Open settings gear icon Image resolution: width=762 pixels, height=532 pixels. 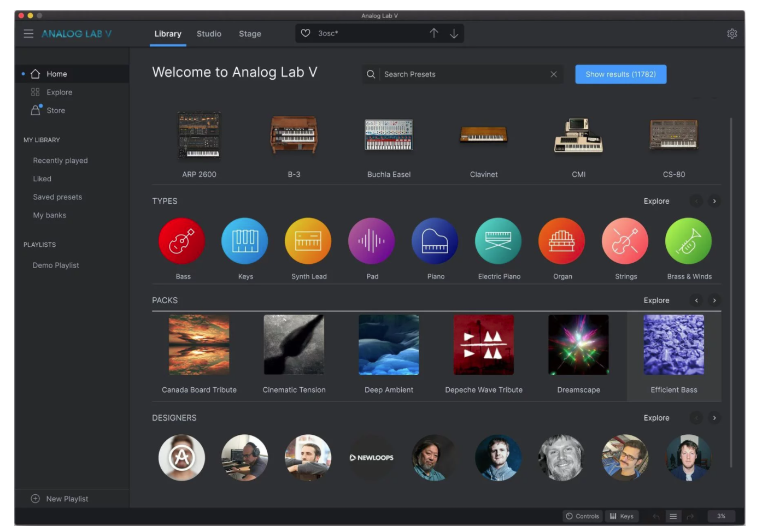(x=732, y=34)
